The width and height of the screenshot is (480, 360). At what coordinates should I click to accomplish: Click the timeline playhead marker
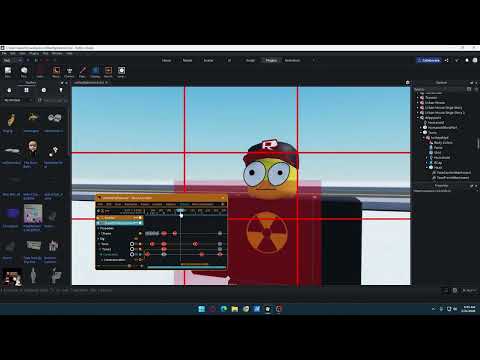[x=180, y=211]
